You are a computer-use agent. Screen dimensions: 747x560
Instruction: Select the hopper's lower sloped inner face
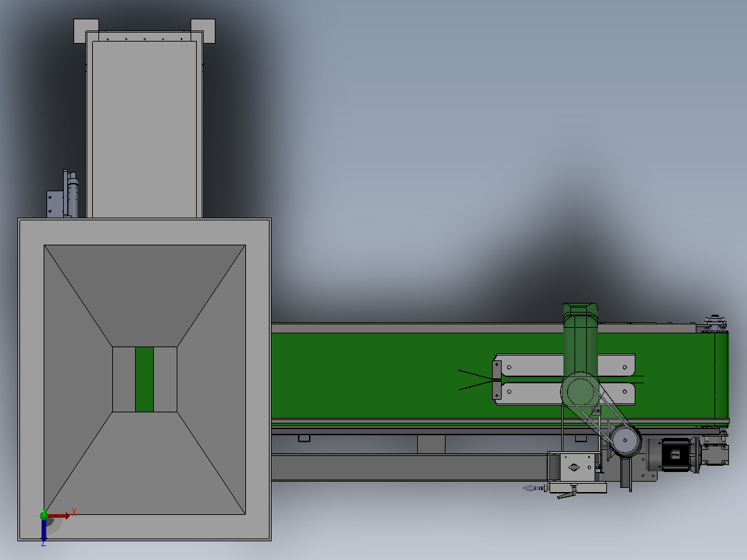(145, 463)
